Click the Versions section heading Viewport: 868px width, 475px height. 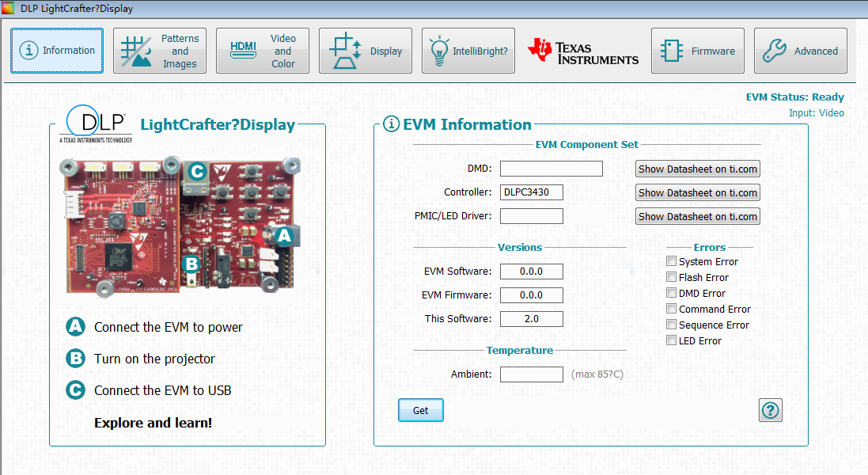click(520, 248)
